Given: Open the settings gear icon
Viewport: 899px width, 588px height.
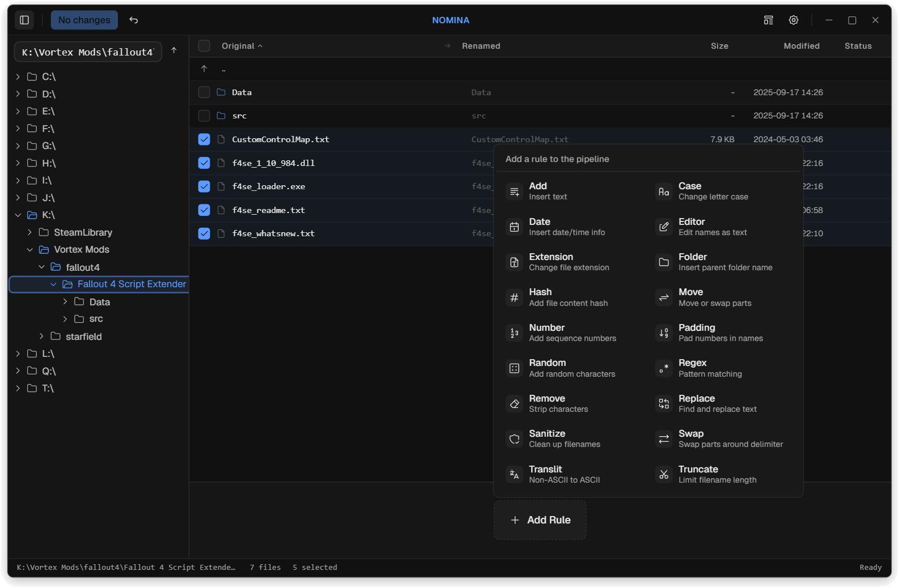Looking at the screenshot, I should (794, 20).
